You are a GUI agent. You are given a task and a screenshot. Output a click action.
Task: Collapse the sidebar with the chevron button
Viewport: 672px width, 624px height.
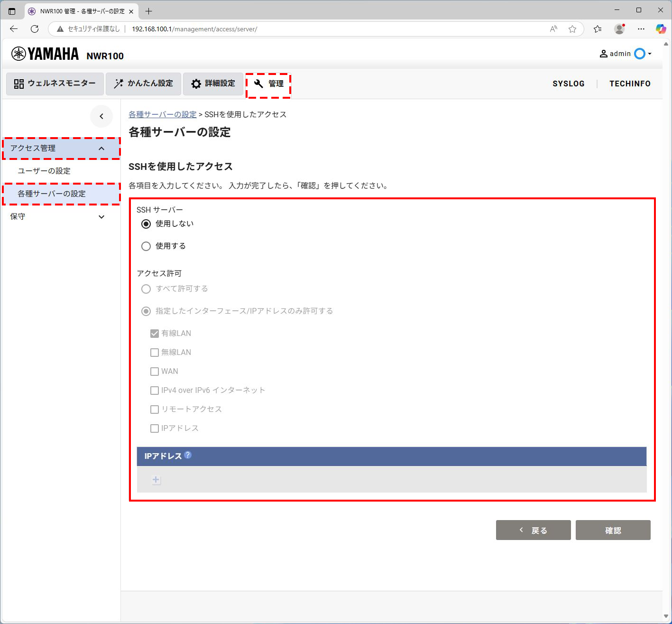tap(101, 116)
